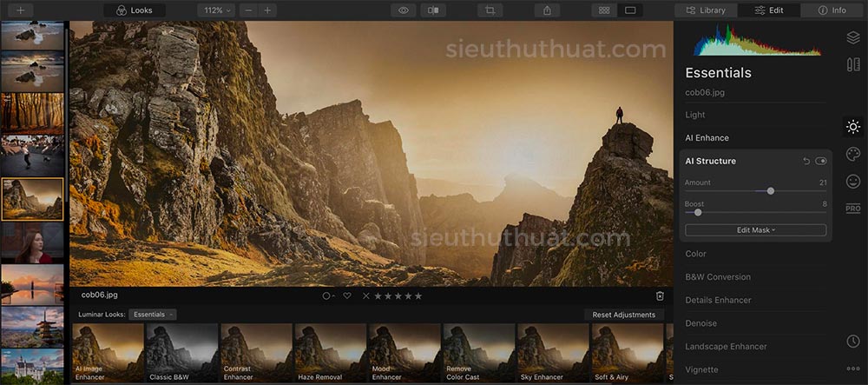Click the histogram display

pyautogui.click(x=757, y=40)
